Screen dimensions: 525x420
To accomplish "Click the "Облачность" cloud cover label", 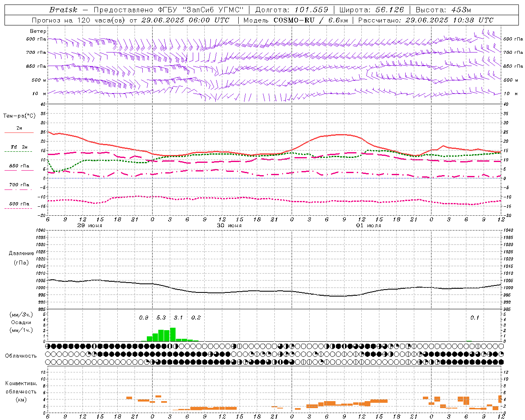I will click(21, 356).
